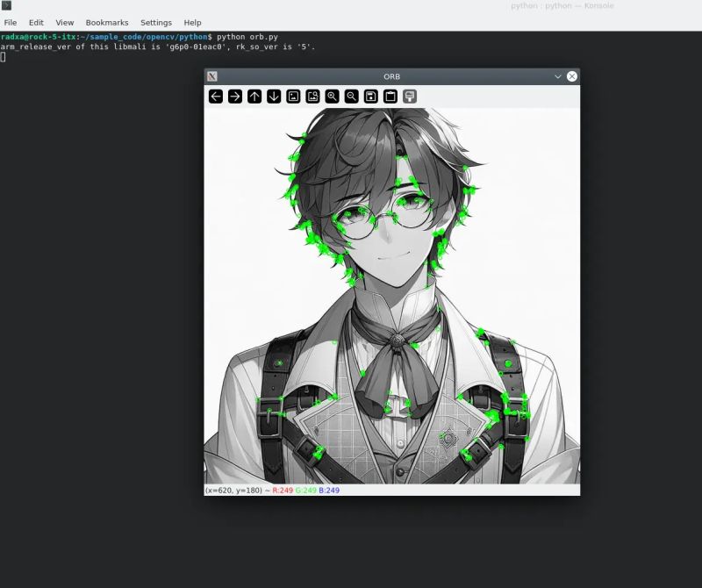Pan the ORB image right

pyautogui.click(x=236, y=97)
